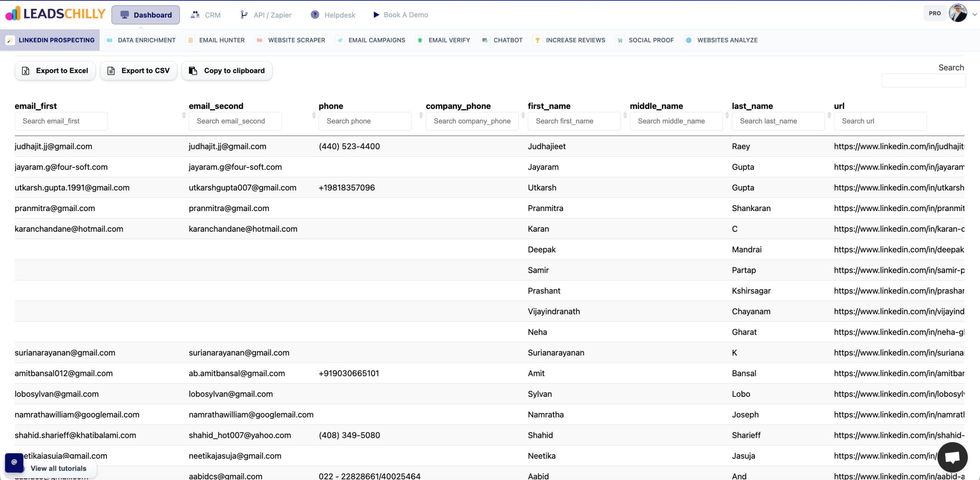Click the Book A Demo play icon
The height and width of the screenshot is (480, 980).
[376, 15]
